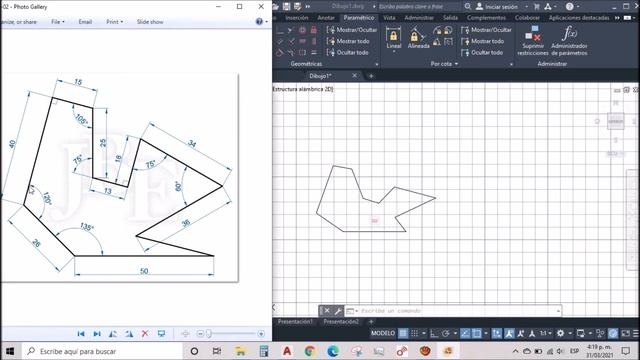The width and height of the screenshot is (640, 360).
Task: Start slide show from bottom monitor icon
Action: pyautogui.click(x=161, y=334)
